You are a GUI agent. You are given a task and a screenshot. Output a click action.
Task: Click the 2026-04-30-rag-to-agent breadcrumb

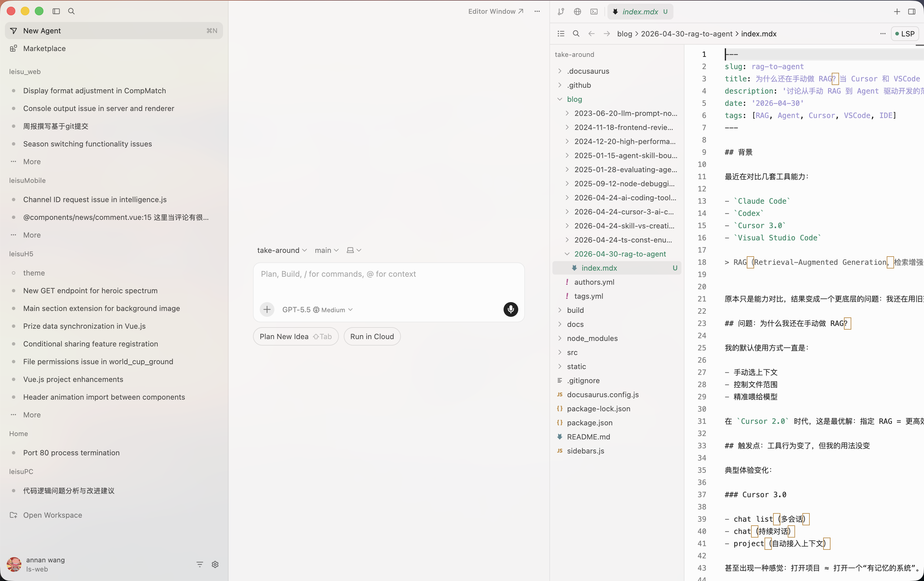[x=687, y=34]
